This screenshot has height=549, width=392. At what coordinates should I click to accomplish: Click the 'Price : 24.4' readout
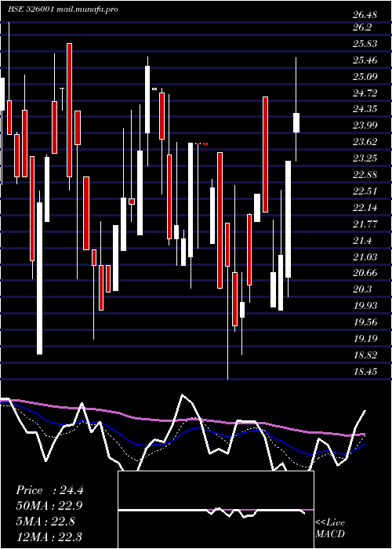click(x=49, y=490)
